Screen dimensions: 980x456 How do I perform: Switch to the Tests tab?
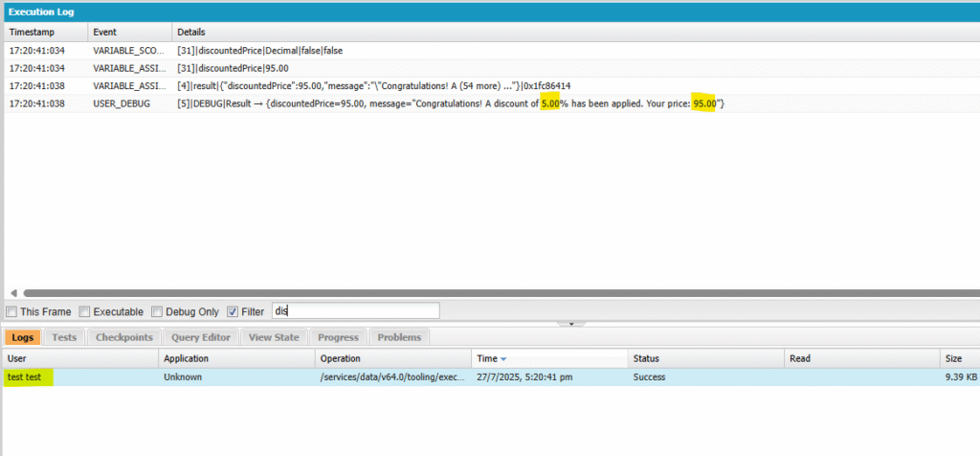(x=64, y=337)
